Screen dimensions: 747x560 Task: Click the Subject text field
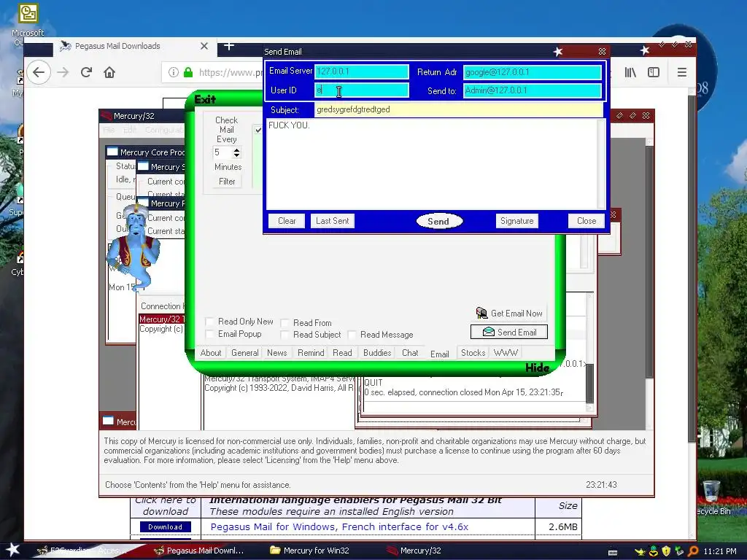pos(458,109)
